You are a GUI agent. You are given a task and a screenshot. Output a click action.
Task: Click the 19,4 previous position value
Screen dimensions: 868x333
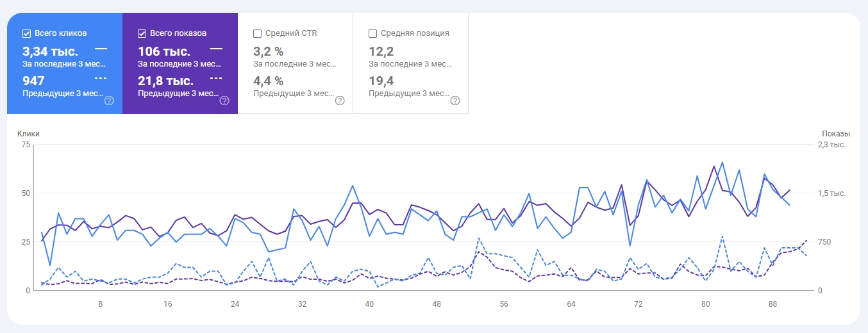[381, 81]
